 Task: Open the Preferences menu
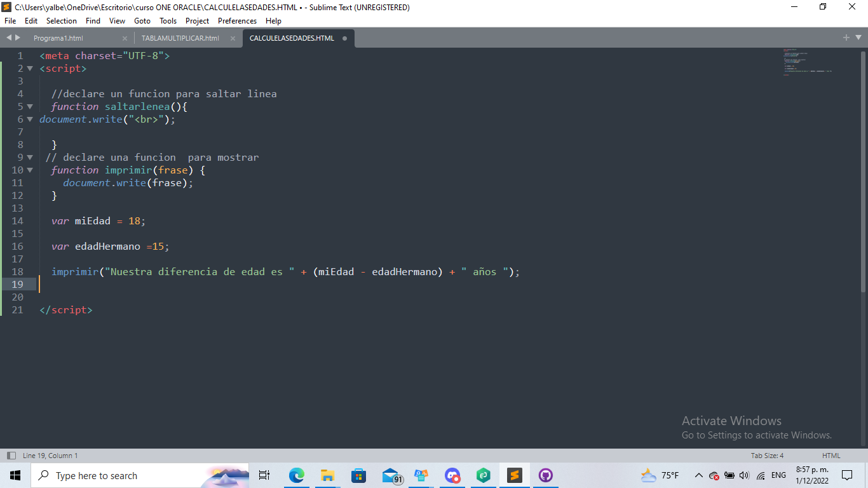[x=237, y=21]
